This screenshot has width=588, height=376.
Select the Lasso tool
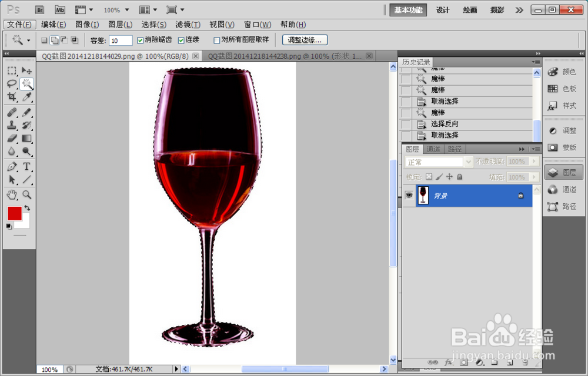[x=12, y=84]
